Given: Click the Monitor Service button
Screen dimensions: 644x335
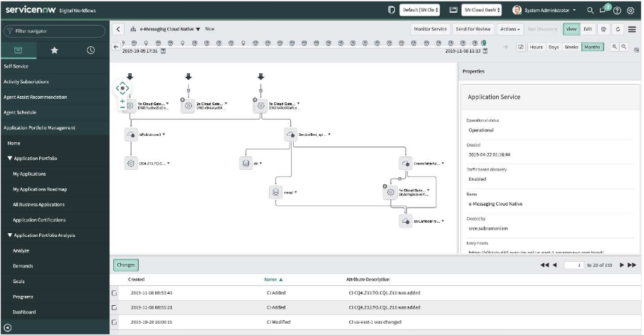Looking at the screenshot, I should (x=430, y=29).
